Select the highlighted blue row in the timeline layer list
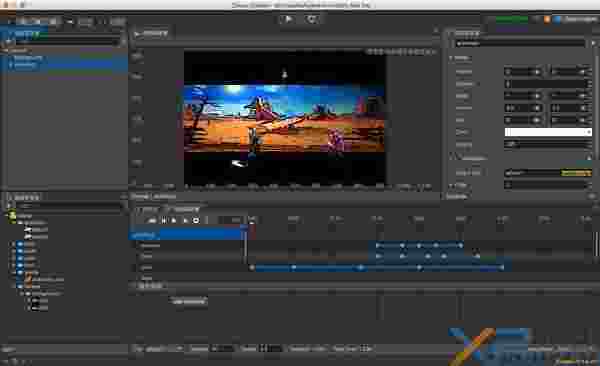Screen dimensions: 600x366 (x=188, y=234)
